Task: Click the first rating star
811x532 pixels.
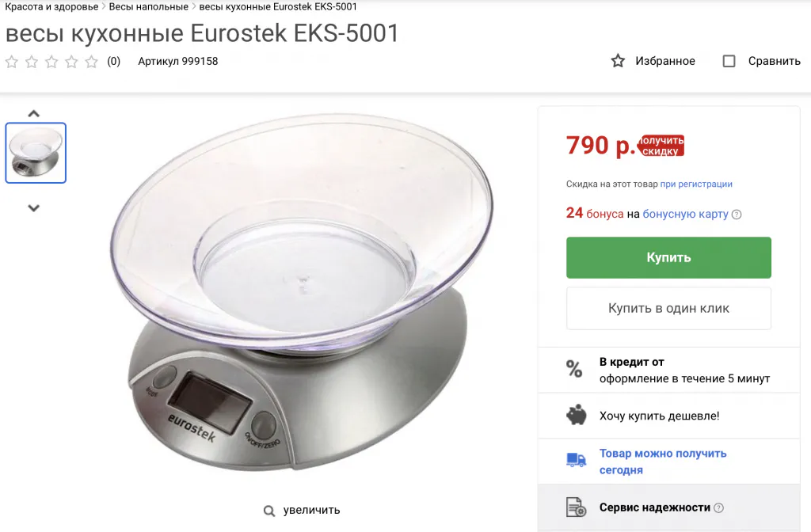Action: 12,62
